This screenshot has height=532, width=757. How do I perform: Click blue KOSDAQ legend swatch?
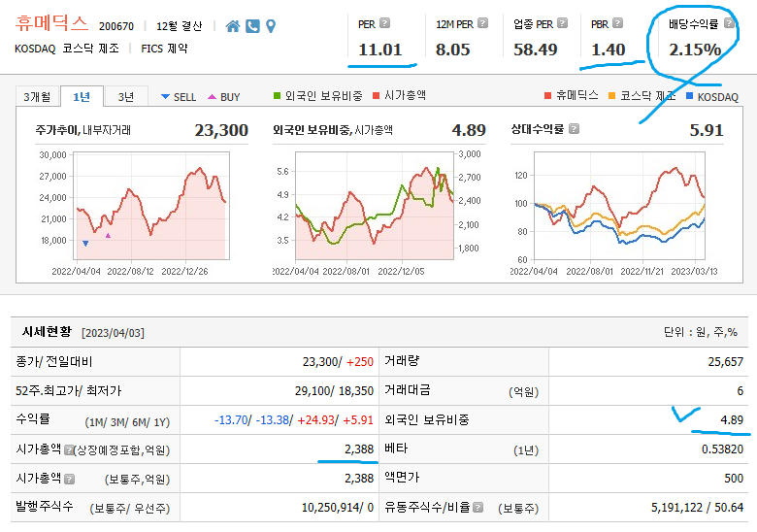coord(689,95)
